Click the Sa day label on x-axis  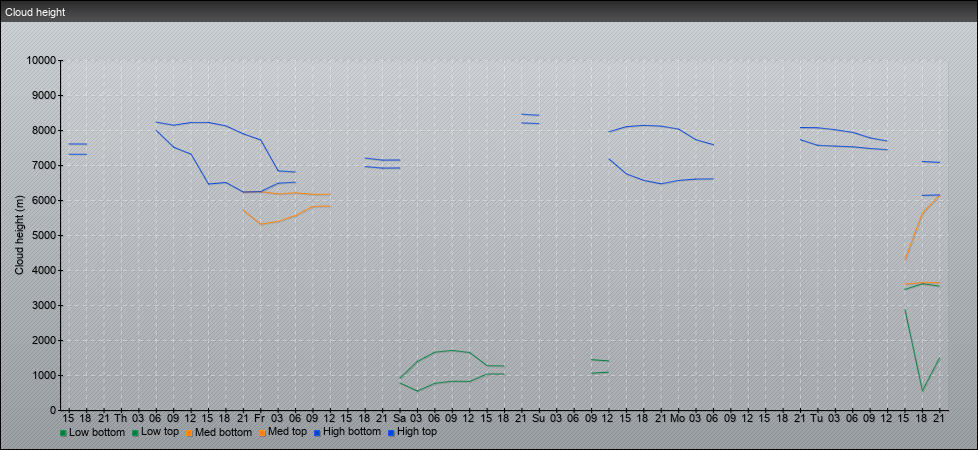pyautogui.click(x=400, y=418)
